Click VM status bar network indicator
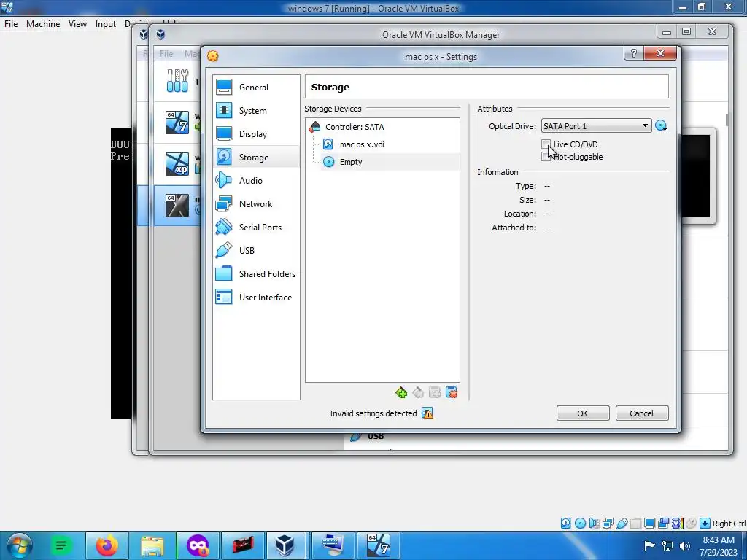Screen dimensions: 747x560 tap(608, 524)
